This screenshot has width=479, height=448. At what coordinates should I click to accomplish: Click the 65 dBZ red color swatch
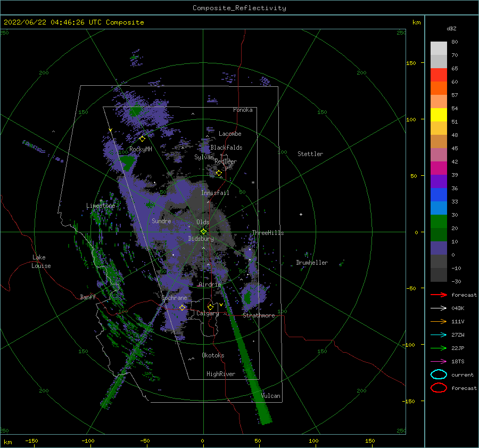click(439, 75)
